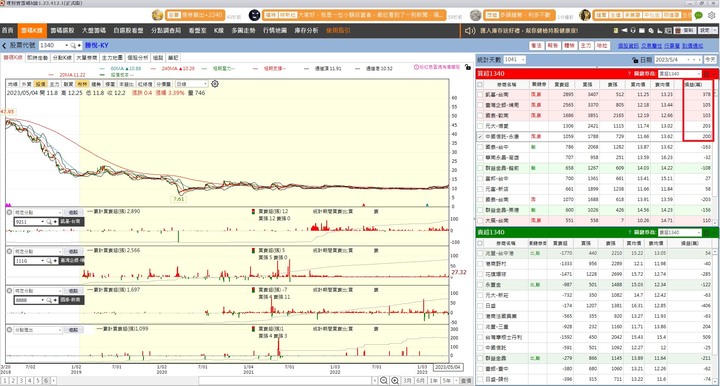Check the box for 港商野村 row
The image size is (720, 386).
coord(480,263)
